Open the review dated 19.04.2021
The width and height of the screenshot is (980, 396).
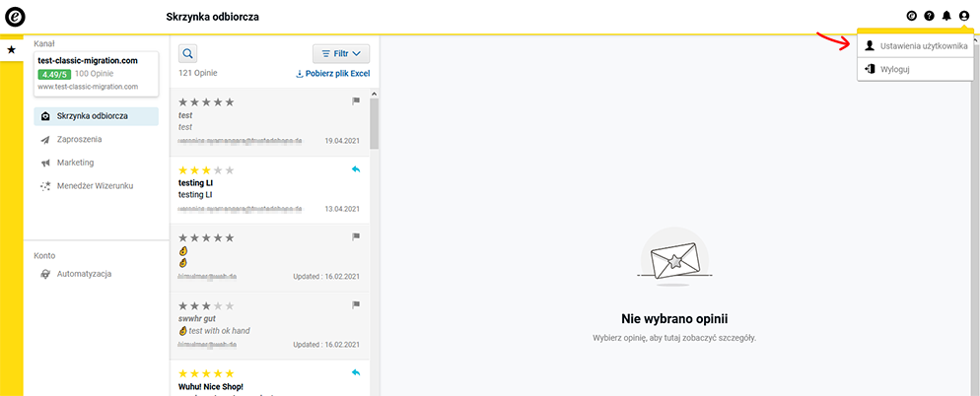(x=269, y=121)
